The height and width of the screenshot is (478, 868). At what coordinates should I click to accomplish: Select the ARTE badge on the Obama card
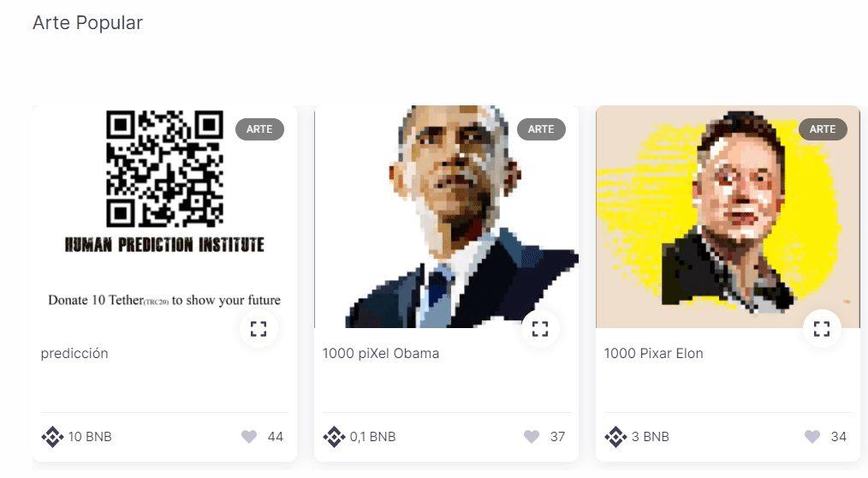point(541,129)
